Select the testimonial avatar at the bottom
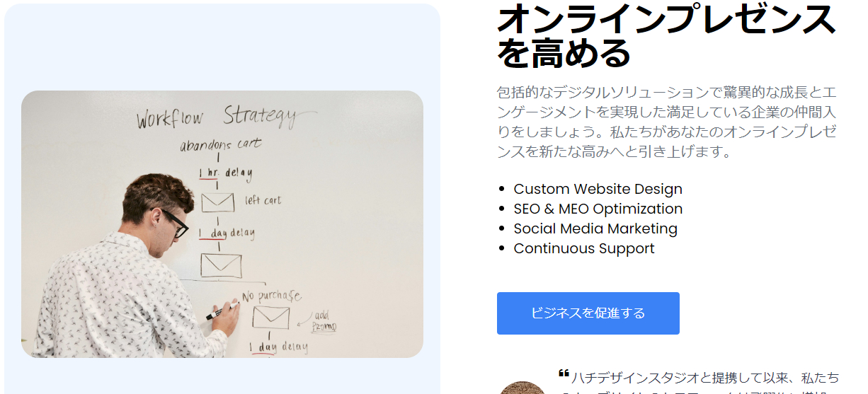Image resolution: width=868 pixels, height=394 pixels. click(x=522, y=388)
